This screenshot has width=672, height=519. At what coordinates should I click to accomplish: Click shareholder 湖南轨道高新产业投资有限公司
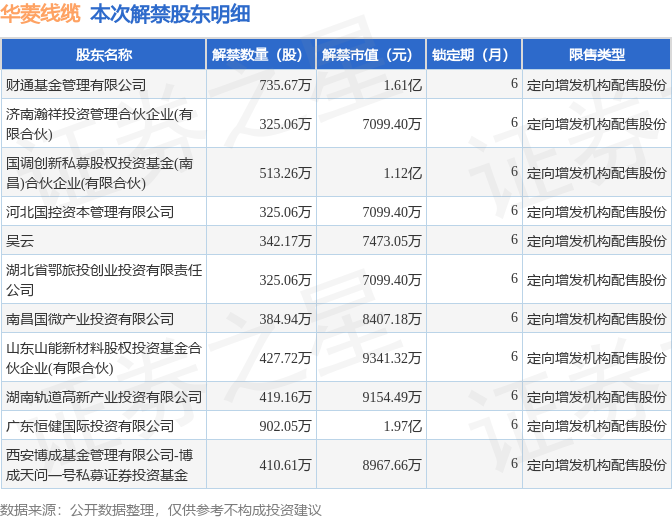click(104, 397)
